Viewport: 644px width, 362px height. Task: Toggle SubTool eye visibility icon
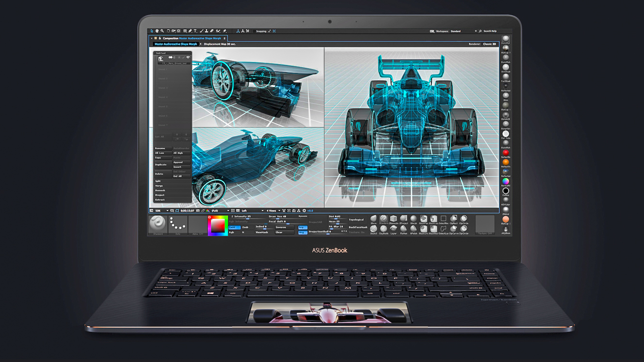pos(188,57)
